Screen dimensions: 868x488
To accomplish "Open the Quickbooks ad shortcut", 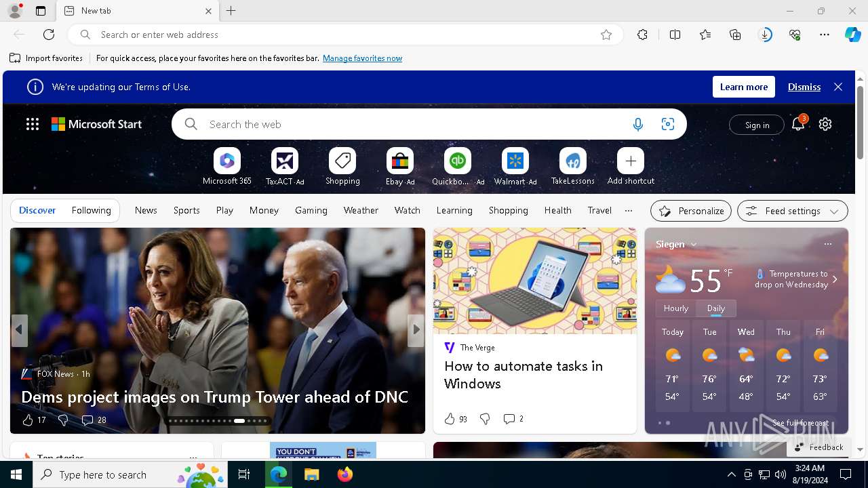I will pos(458,161).
